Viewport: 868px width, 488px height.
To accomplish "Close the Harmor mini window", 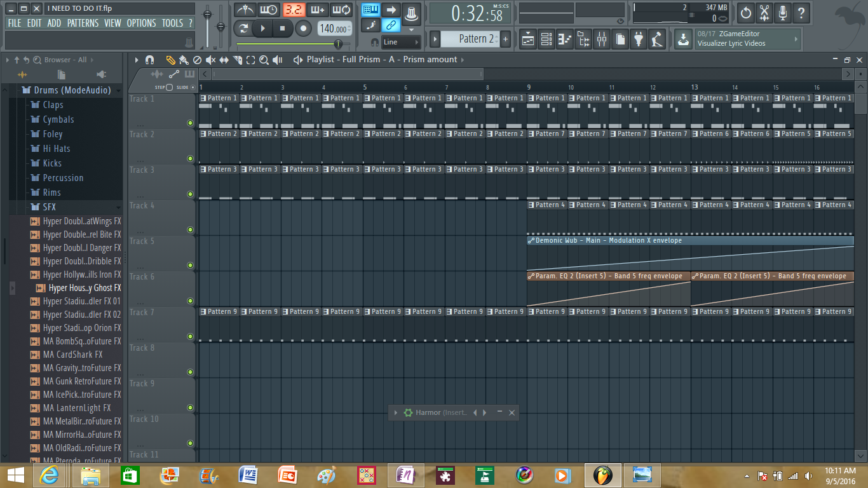I will point(512,412).
